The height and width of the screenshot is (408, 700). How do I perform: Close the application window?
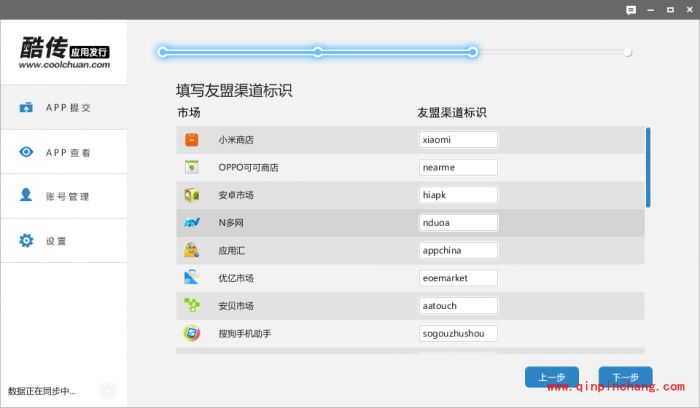point(690,9)
